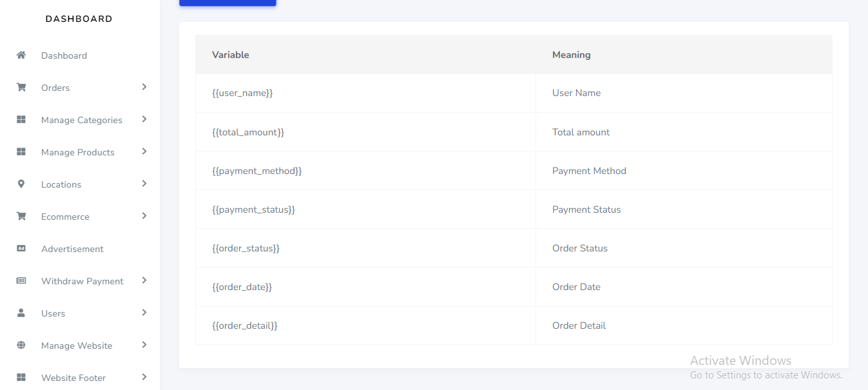Viewport: 868px width, 390px height.
Task: Click the blue button above the table
Action: click(x=227, y=3)
